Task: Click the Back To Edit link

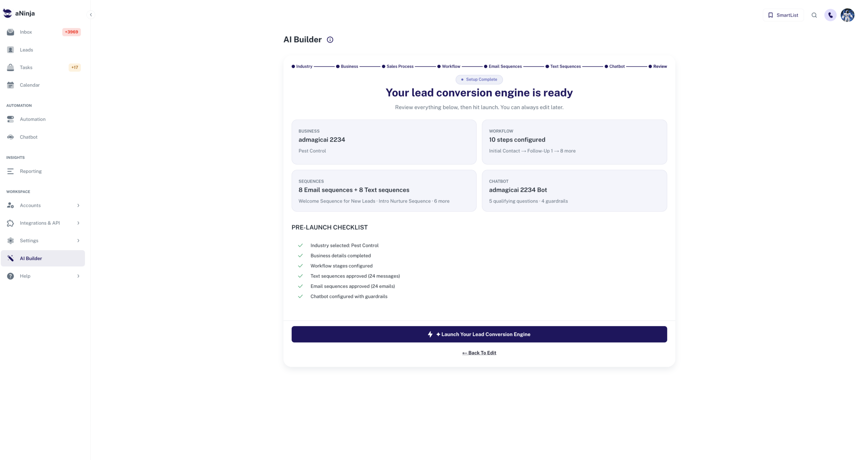Action: point(479,353)
